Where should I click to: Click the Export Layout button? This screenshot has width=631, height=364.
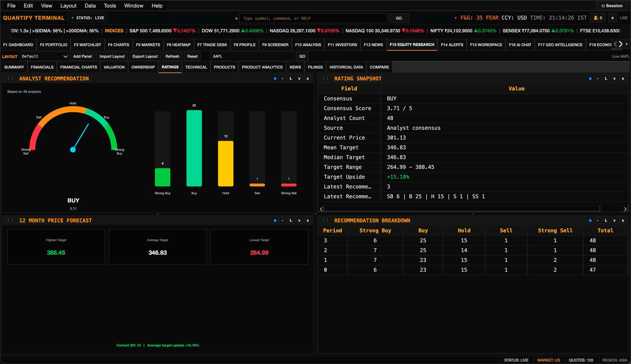click(x=145, y=56)
